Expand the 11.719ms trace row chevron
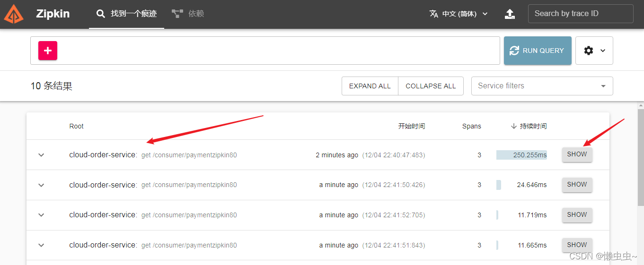Viewport: 644px width, 265px height. [x=41, y=215]
